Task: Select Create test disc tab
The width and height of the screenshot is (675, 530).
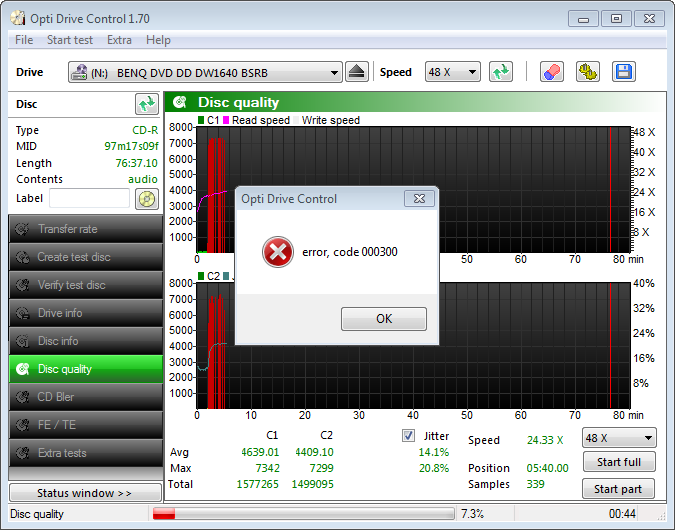Action: (86, 257)
